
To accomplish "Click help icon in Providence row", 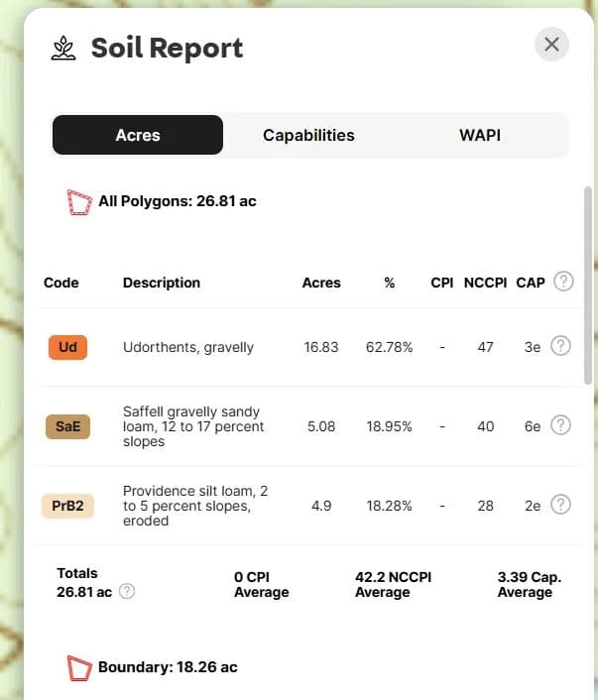I will 560,505.
